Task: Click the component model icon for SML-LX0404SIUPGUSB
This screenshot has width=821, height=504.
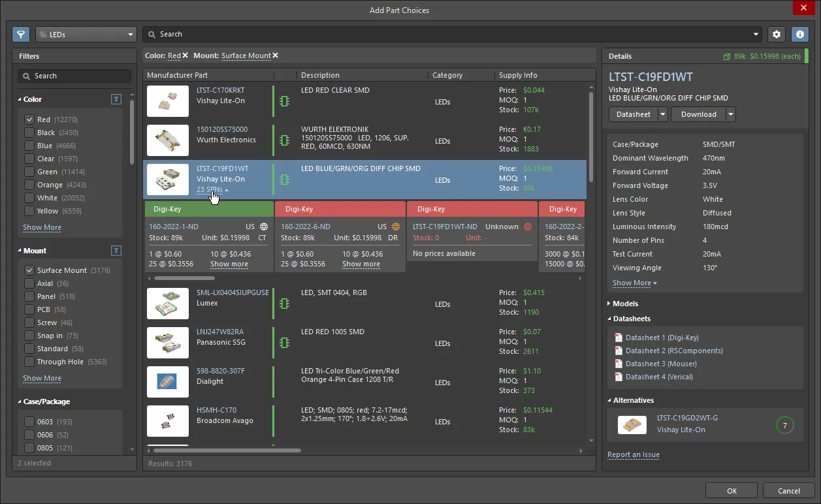Action: tap(284, 304)
